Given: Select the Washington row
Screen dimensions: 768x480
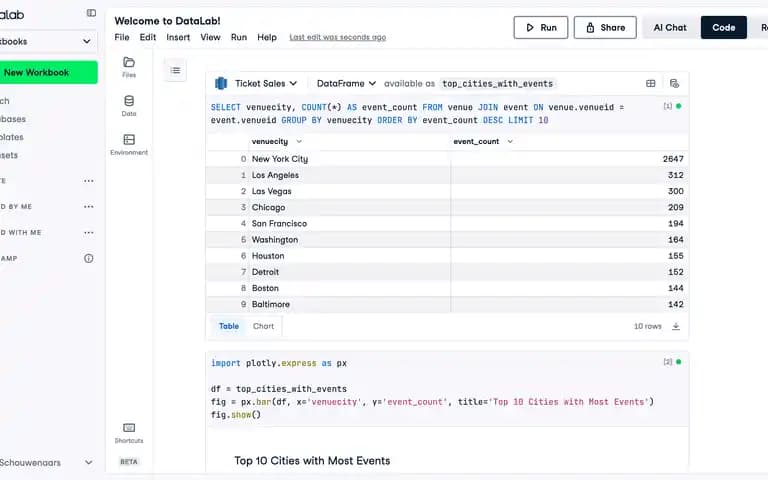Looking at the screenshot, I should click(447, 240).
